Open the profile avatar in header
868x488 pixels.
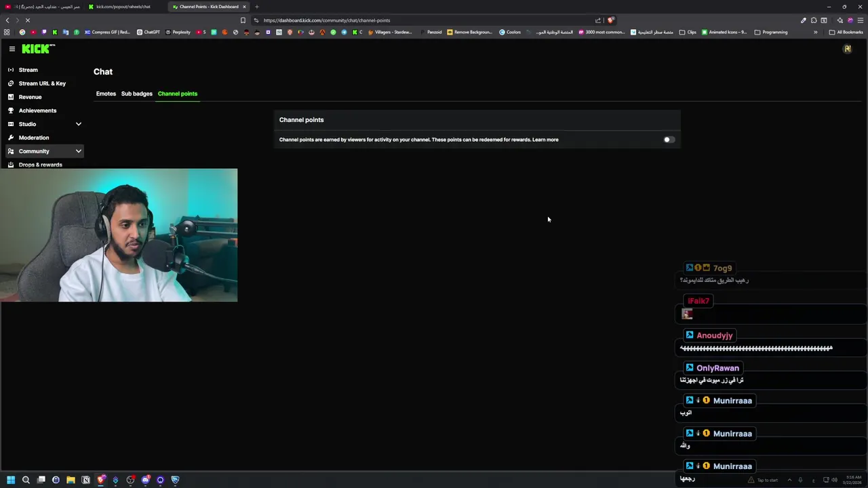point(847,49)
